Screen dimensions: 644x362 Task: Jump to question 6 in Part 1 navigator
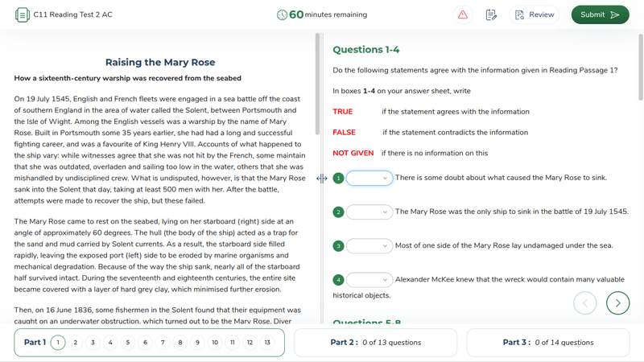[145, 343]
